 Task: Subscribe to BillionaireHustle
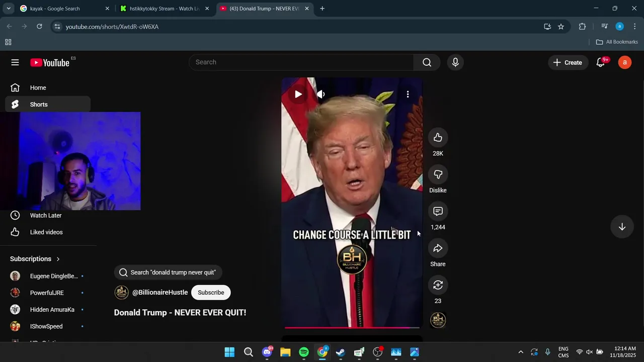click(211, 293)
